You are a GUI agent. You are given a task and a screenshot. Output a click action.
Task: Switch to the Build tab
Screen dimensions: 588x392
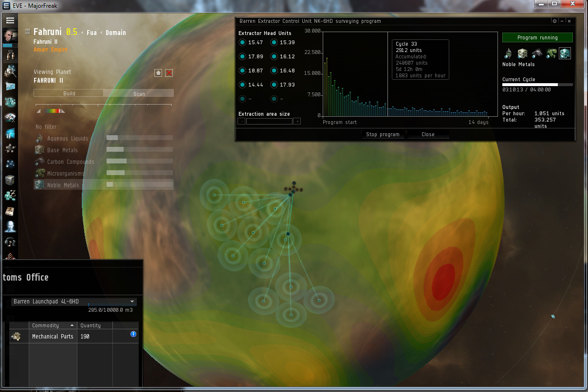(69, 93)
